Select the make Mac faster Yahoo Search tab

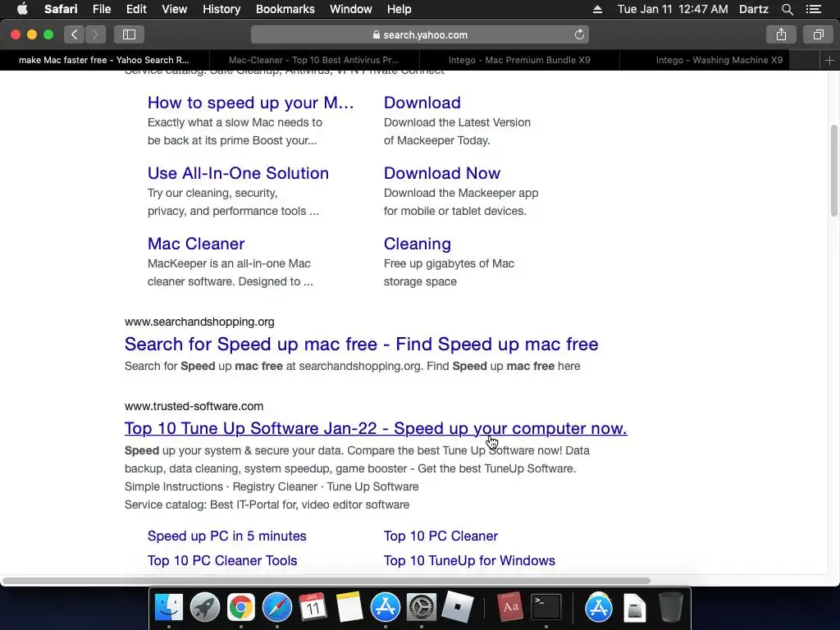[104, 60]
